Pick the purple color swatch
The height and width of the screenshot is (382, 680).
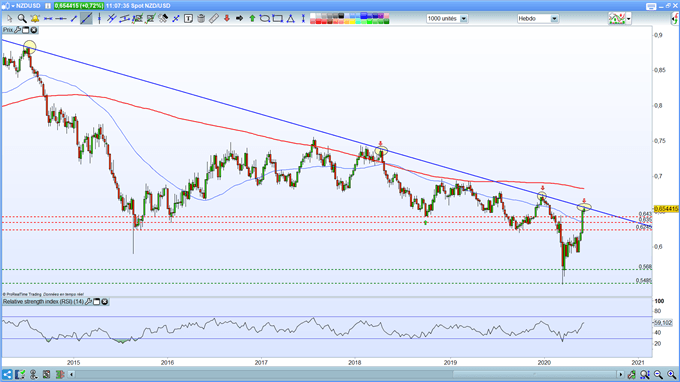pyautogui.click(x=381, y=16)
